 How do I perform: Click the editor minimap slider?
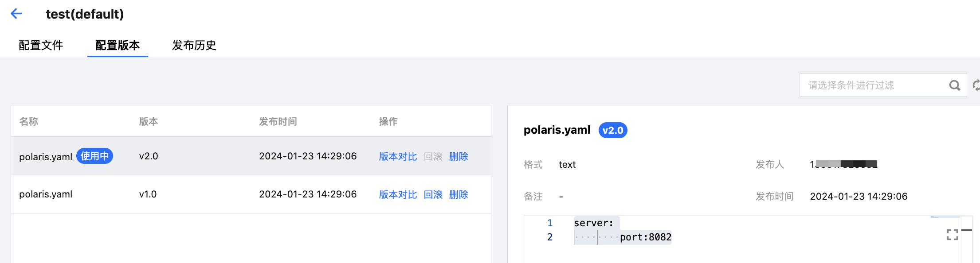tap(945, 217)
